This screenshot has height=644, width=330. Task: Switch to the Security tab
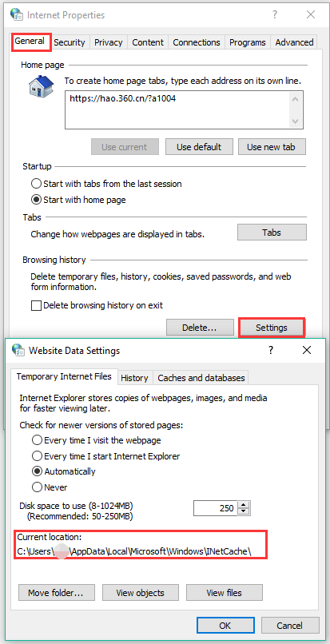pyautogui.click(x=69, y=42)
